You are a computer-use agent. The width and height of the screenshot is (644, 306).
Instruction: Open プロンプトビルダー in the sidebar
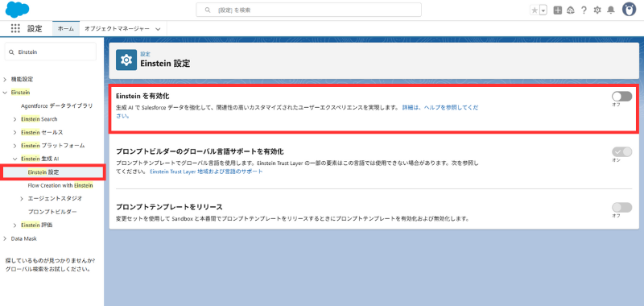tap(52, 212)
